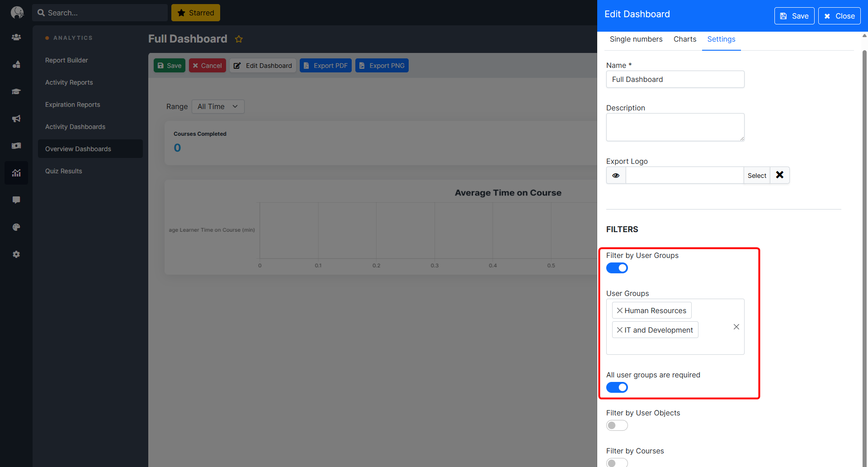Enable the Filter by User Objects toggle

(x=617, y=425)
